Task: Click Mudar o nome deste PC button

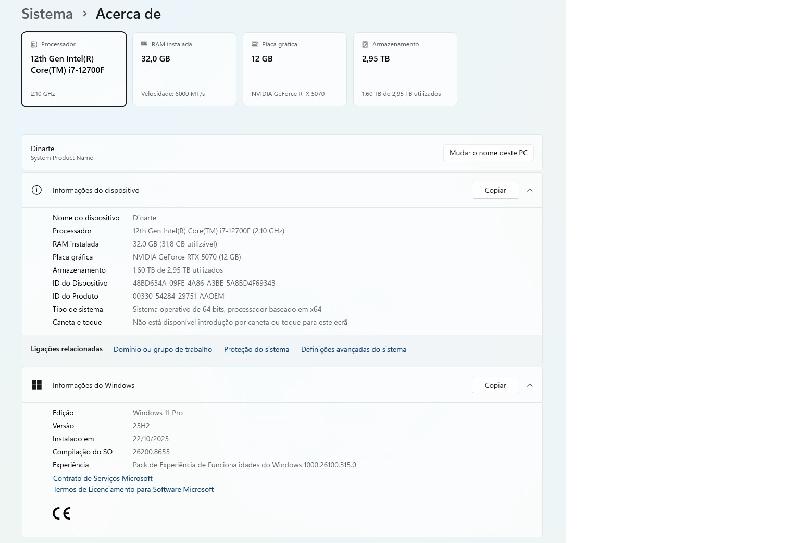Action: [488, 153]
